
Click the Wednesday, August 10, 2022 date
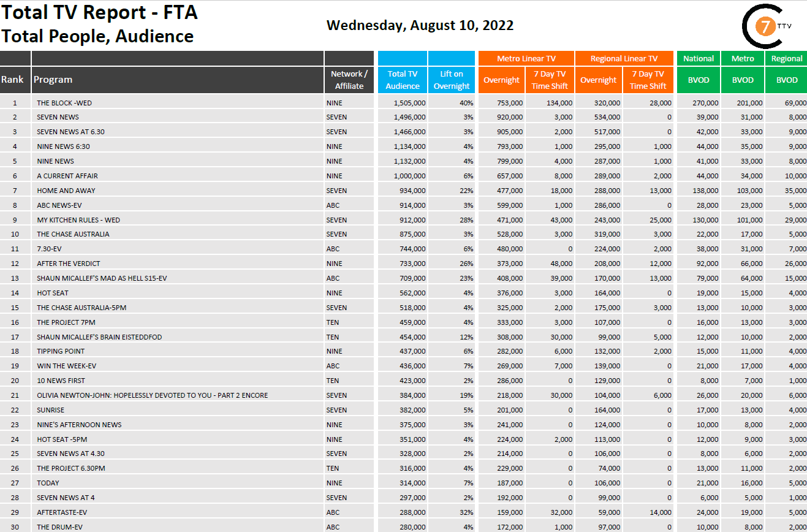420,25
